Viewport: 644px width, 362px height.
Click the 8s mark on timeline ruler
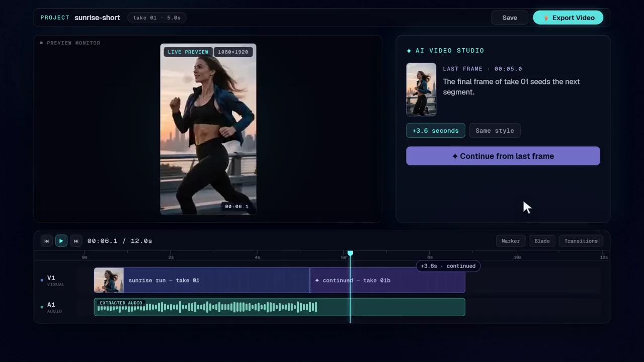430,257
